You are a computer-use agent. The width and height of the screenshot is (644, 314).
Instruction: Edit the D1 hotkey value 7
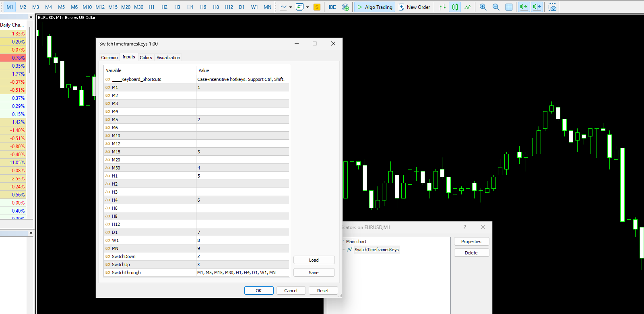[x=243, y=232]
